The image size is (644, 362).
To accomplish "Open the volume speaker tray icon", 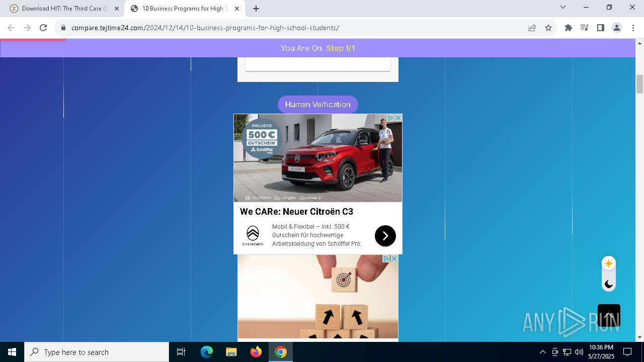I will 579,352.
